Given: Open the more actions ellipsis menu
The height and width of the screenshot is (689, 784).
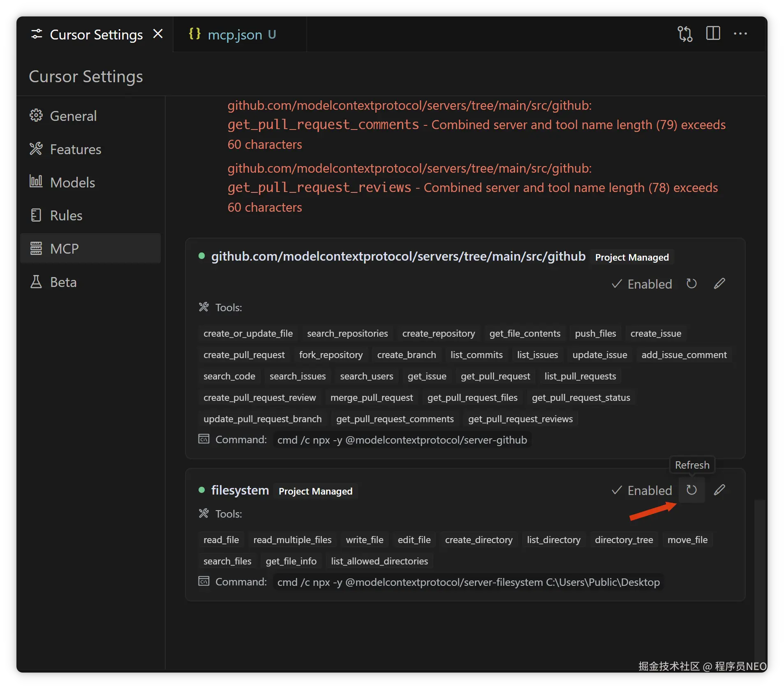Looking at the screenshot, I should point(740,34).
